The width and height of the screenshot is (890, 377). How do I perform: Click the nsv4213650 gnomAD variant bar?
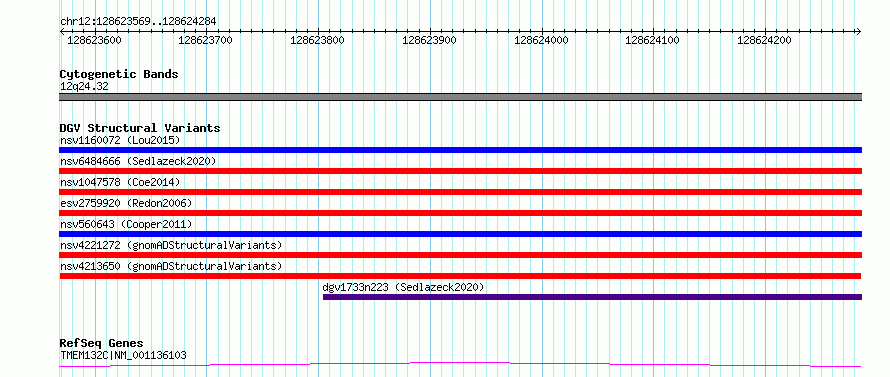tap(460, 276)
